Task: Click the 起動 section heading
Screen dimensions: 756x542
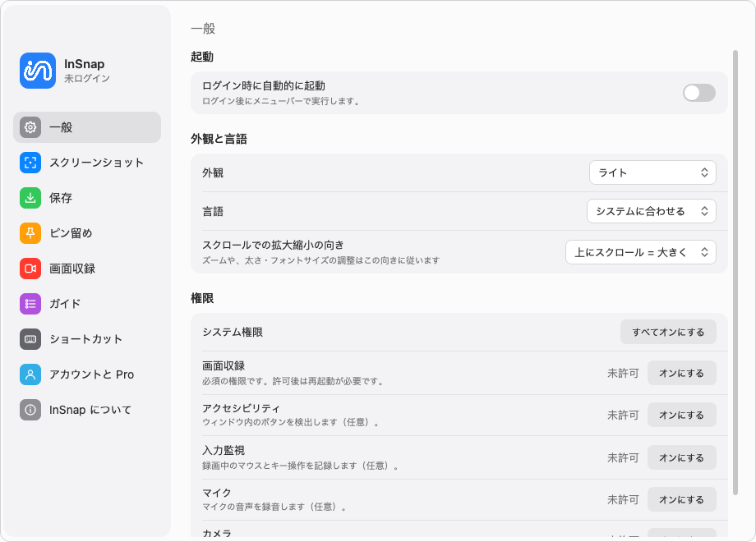Action: (202, 57)
